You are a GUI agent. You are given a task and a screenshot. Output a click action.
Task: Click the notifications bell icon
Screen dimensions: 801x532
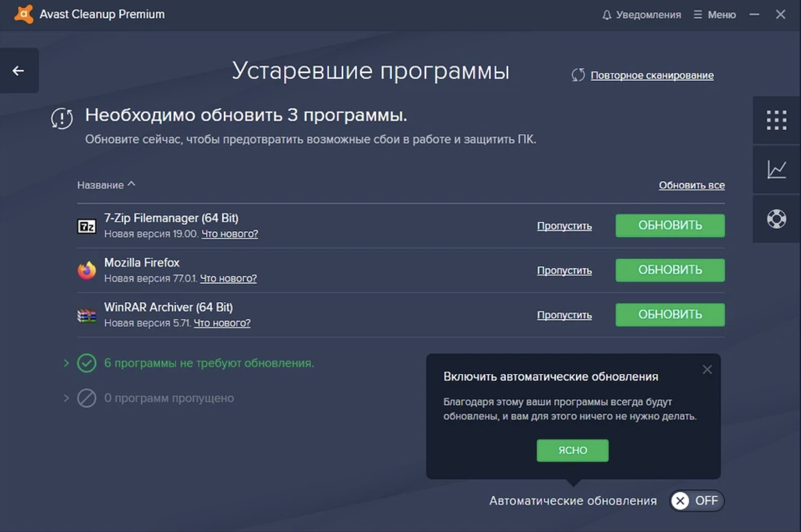tap(607, 15)
